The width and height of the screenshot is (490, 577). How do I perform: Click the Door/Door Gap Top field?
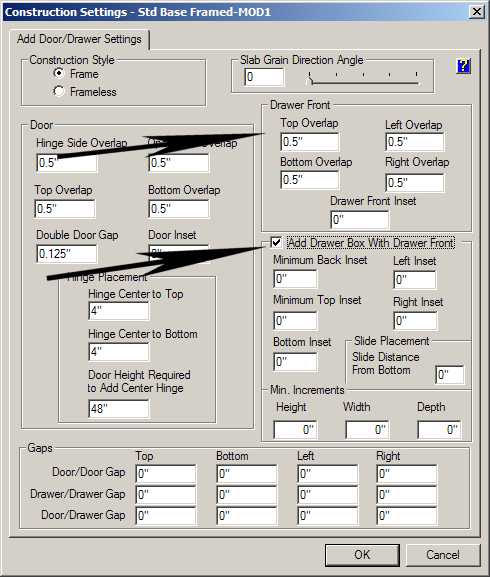coord(166,474)
